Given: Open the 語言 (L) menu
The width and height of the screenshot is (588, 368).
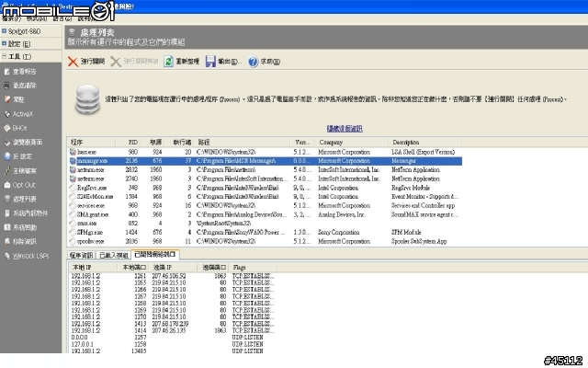Looking at the screenshot, I should pos(62,18).
